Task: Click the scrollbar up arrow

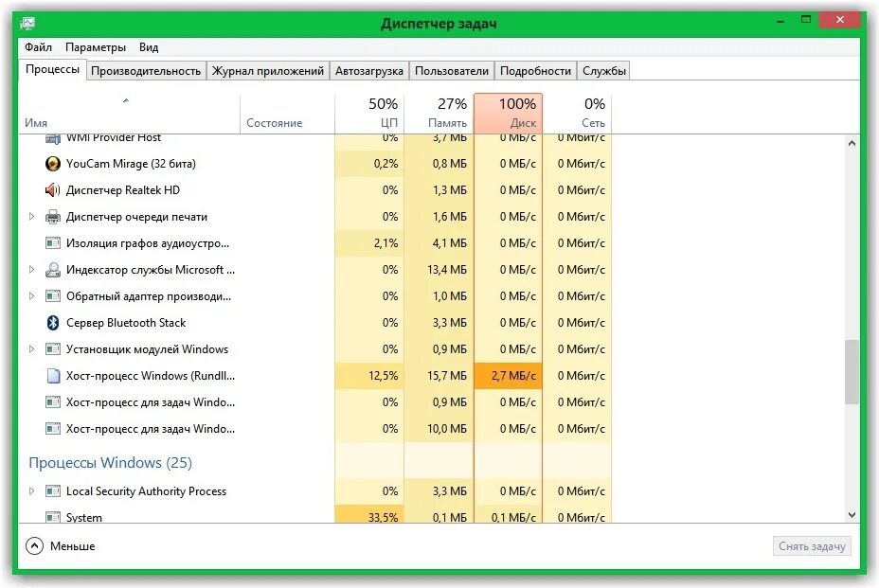Action: coord(852,144)
